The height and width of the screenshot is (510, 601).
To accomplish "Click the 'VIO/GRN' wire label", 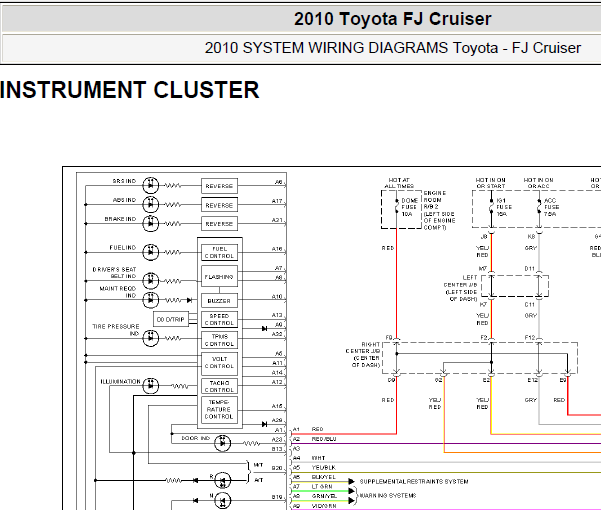I will [x=324, y=506].
